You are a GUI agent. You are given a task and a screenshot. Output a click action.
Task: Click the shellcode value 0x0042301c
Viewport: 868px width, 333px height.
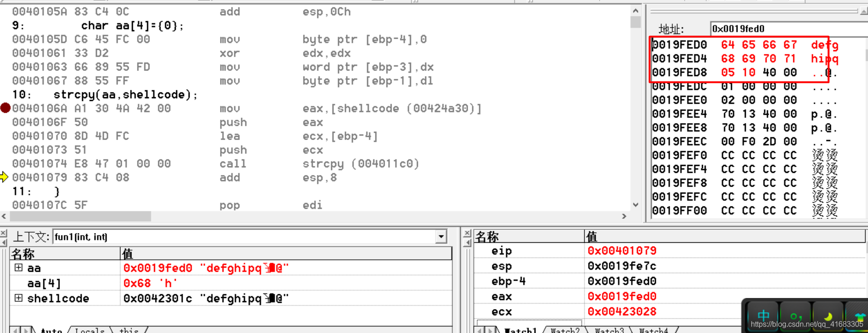tap(158, 298)
